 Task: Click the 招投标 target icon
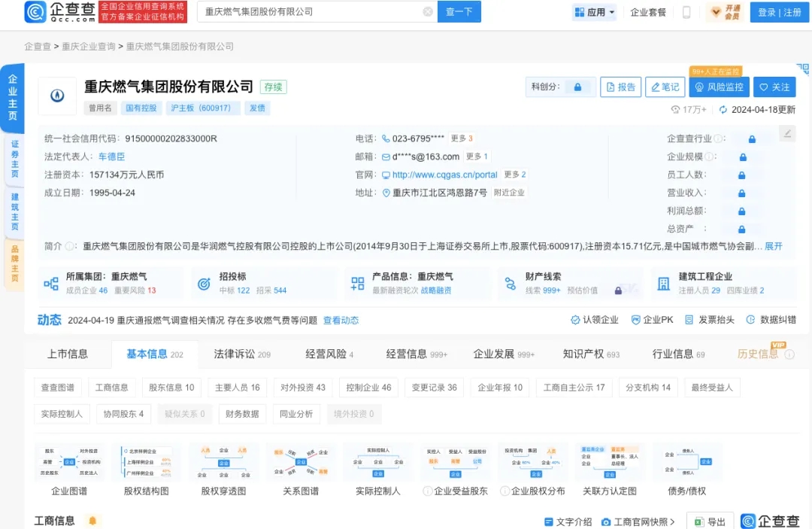point(204,284)
